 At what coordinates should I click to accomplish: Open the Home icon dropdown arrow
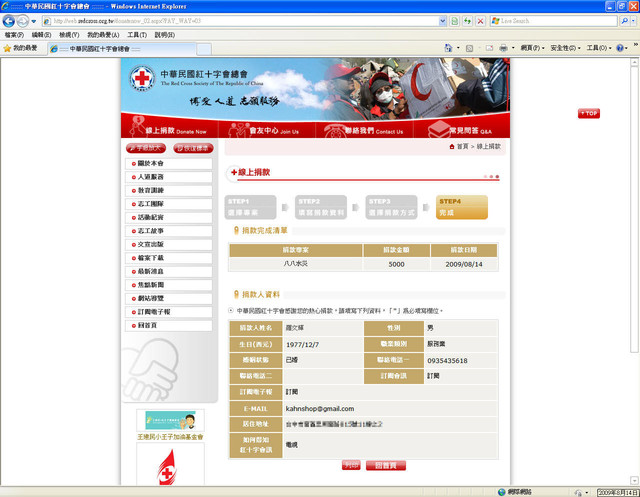(x=458, y=48)
